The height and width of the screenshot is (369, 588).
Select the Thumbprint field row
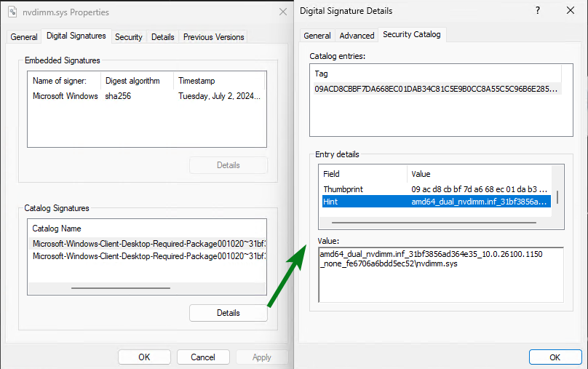click(x=436, y=189)
